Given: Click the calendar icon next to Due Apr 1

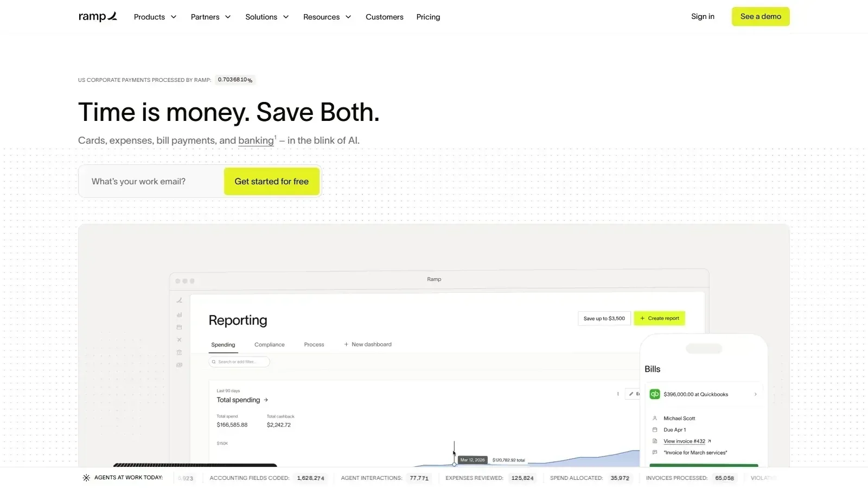Looking at the screenshot, I should pyautogui.click(x=655, y=429).
